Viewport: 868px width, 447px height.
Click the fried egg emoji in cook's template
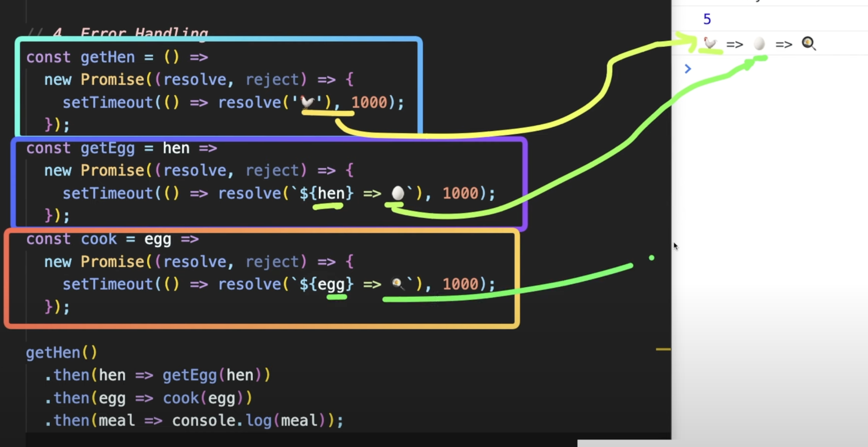point(398,284)
